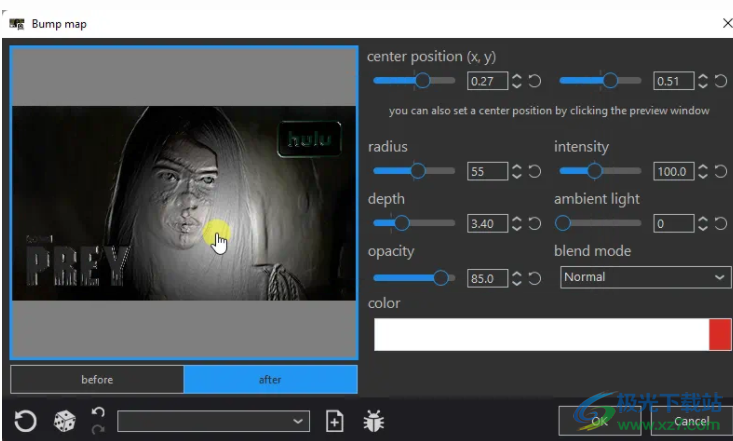Click the opacity input field 85.0
Screen dimensions: 733x441
pyautogui.click(x=487, y=279)
